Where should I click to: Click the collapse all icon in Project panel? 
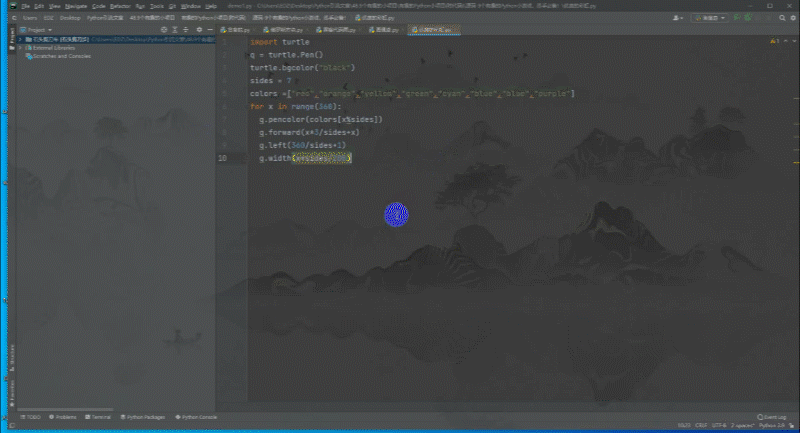tap(186, 30)
